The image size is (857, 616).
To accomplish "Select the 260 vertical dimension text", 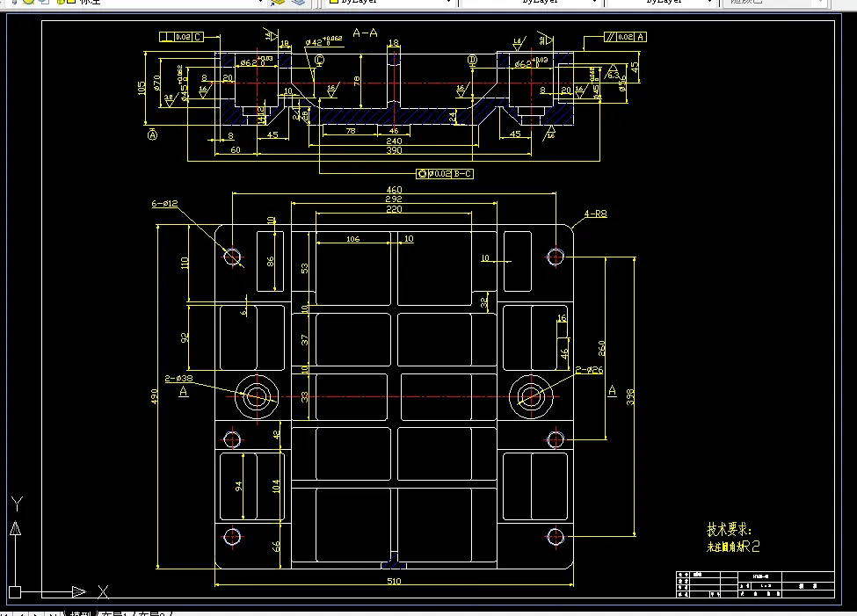I will pos(601,348).
